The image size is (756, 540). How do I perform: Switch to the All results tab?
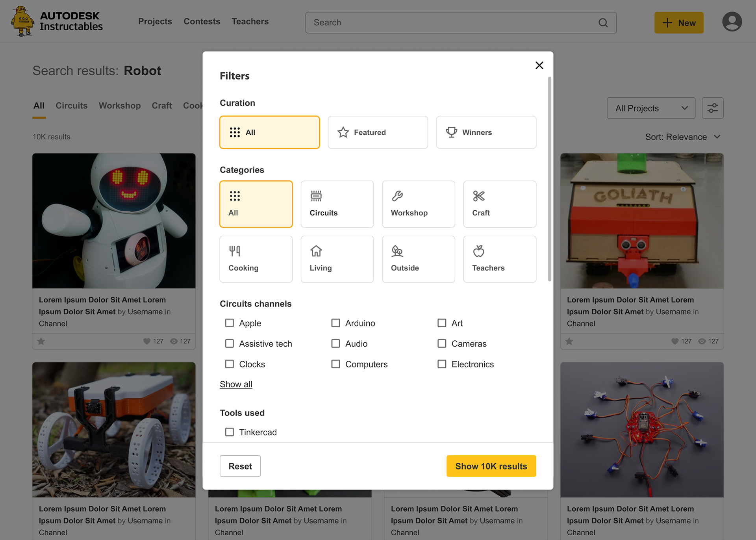pyautogui.click(x=39, y=106)
